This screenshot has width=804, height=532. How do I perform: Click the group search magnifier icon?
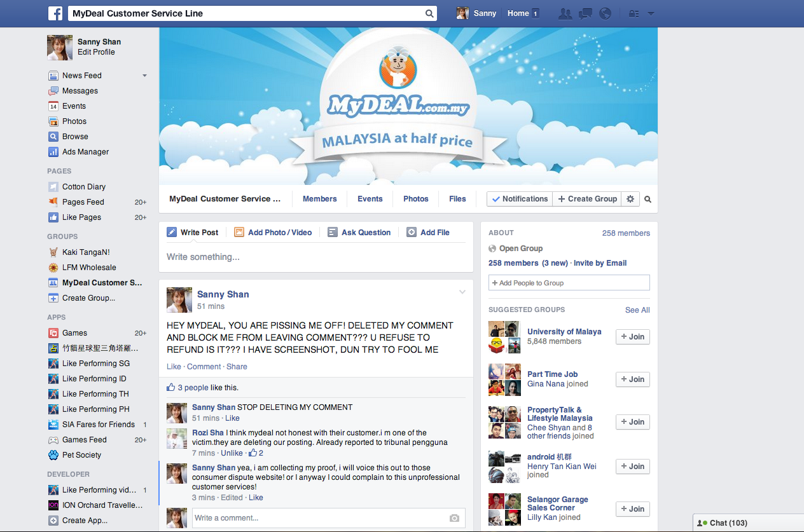[x=648, y=199]
